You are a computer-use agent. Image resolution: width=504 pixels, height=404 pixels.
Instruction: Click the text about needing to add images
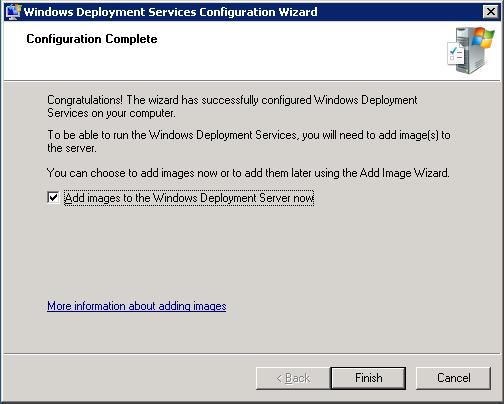click(249, 141)
